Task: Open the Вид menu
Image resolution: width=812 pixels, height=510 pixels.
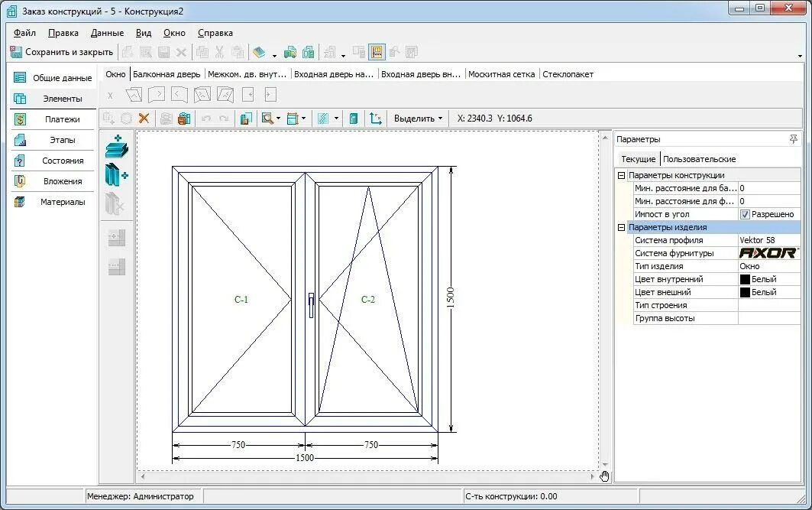Action: [144, 33]
